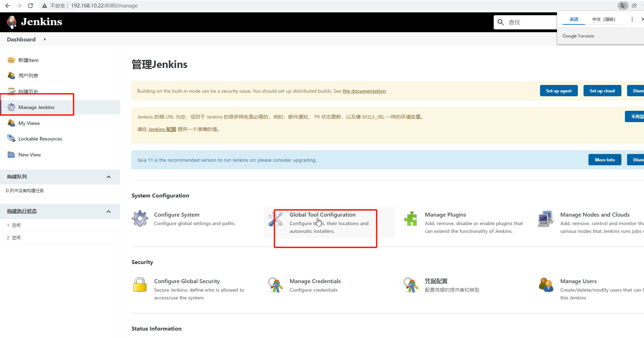Collapse the 构建执行状态 panel
This screenshot has height=338, width=644.
click(109, 212)
